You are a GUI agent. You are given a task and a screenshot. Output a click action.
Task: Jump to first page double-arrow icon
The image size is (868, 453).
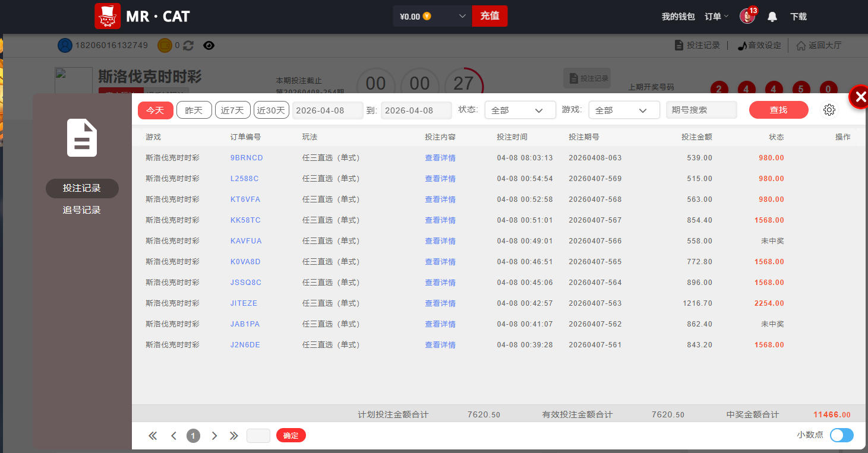[153, 436]
